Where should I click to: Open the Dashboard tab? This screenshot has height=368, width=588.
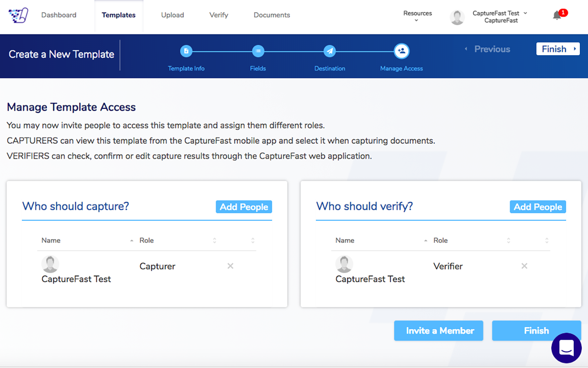pyautogui.click(x=59, y=15)
